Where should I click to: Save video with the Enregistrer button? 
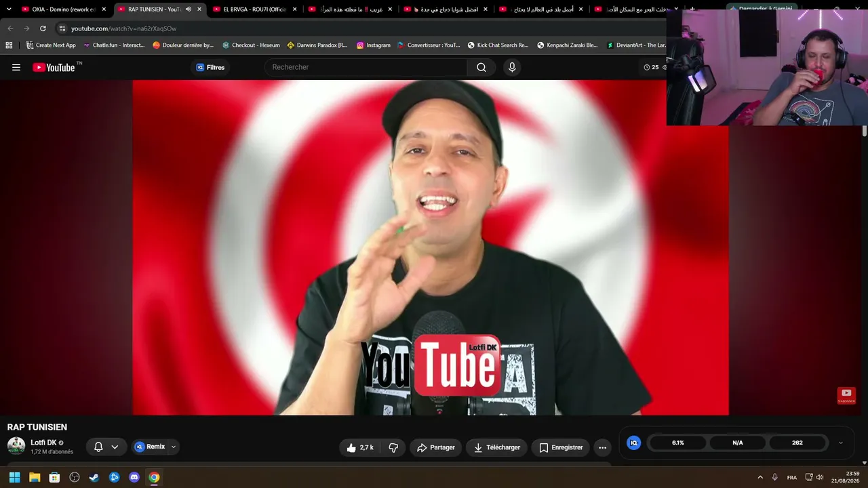click(x=561, y=447)
